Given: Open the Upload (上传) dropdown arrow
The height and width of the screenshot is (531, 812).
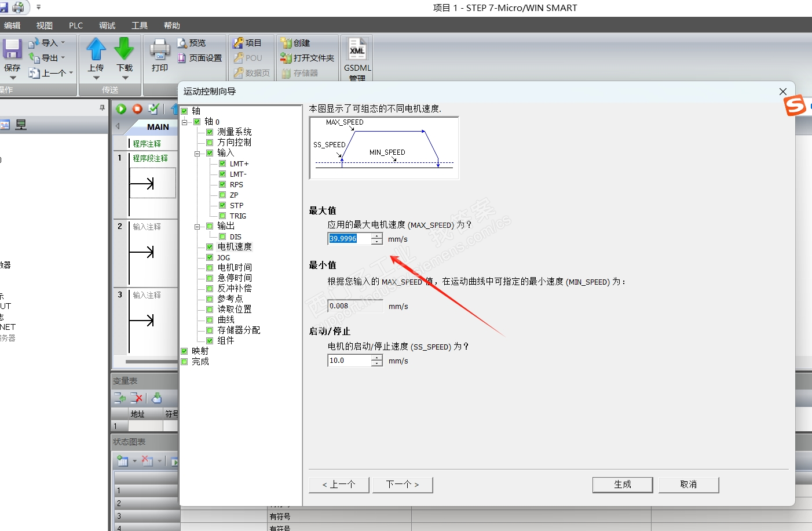Looking at the screenshot, I should (x=96, y=78).
